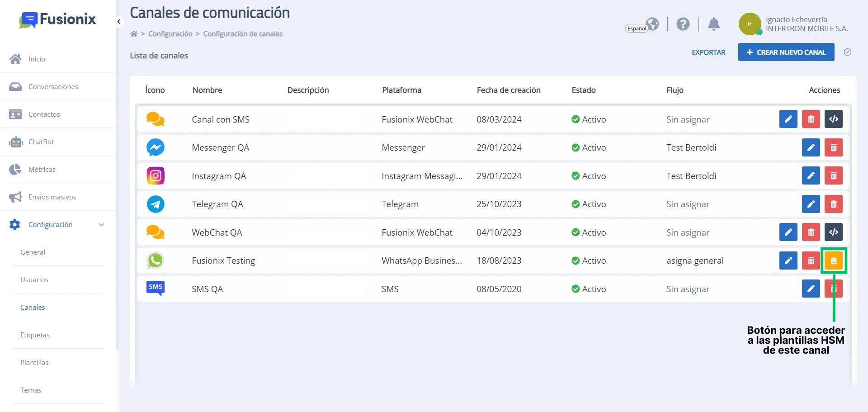The width and height of the screenshot is (868, 412).
Task: Open embed code for WebChat QA
Action: [833, 232]
